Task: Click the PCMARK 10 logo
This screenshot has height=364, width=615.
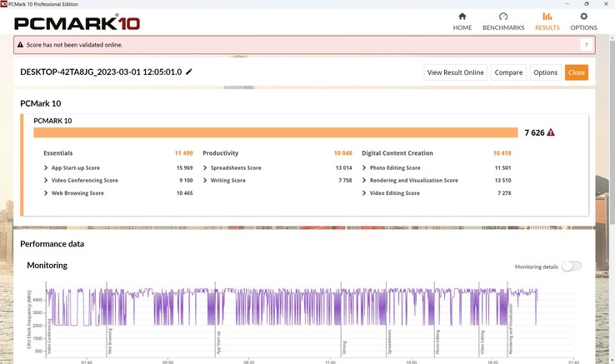Action: pyautogui.click(x=77, y=23)
